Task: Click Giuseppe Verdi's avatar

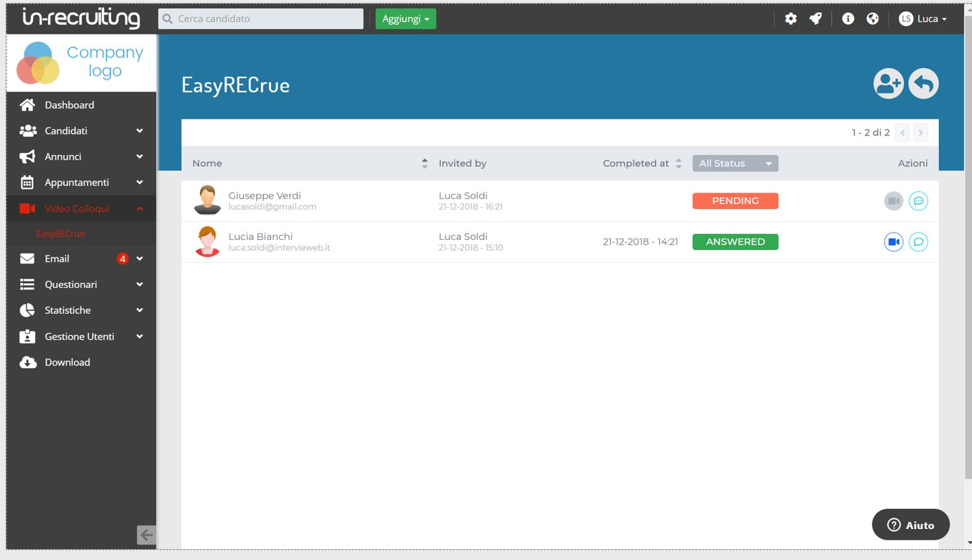Action: coord(207,200)
